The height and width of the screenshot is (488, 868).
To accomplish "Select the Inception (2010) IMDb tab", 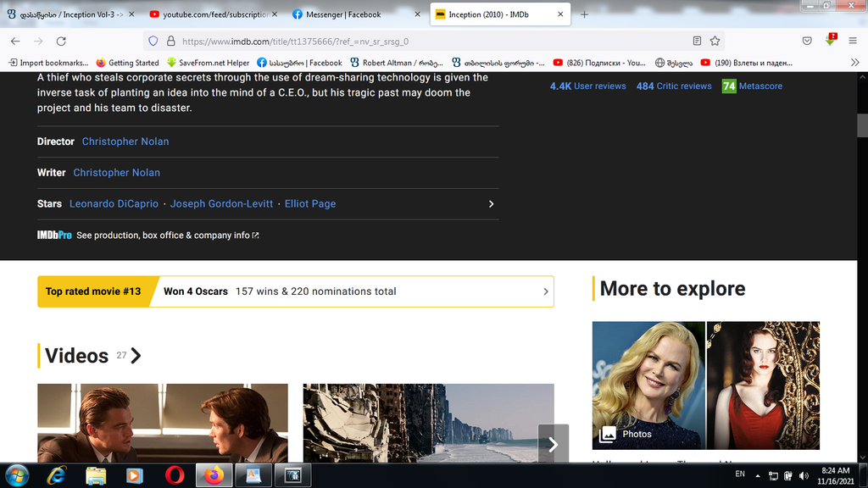I will pyautogui.click(x=500, y=14).
